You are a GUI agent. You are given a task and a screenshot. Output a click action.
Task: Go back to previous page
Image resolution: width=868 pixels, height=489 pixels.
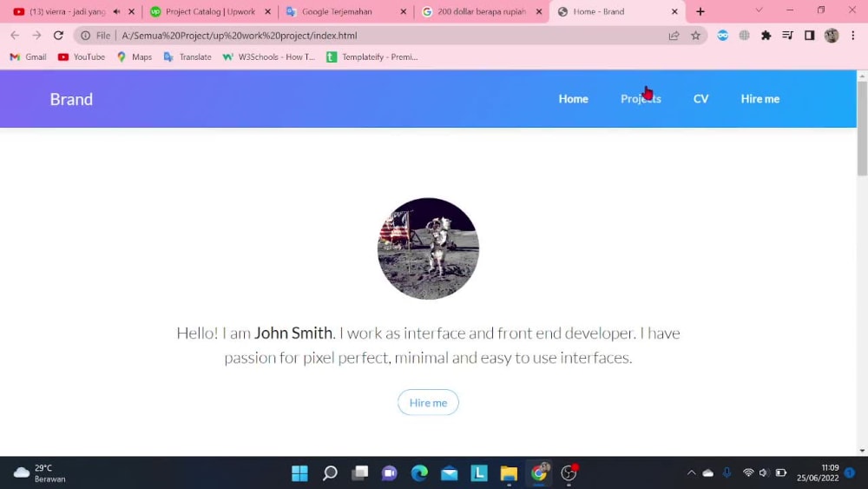coord(15,36)
